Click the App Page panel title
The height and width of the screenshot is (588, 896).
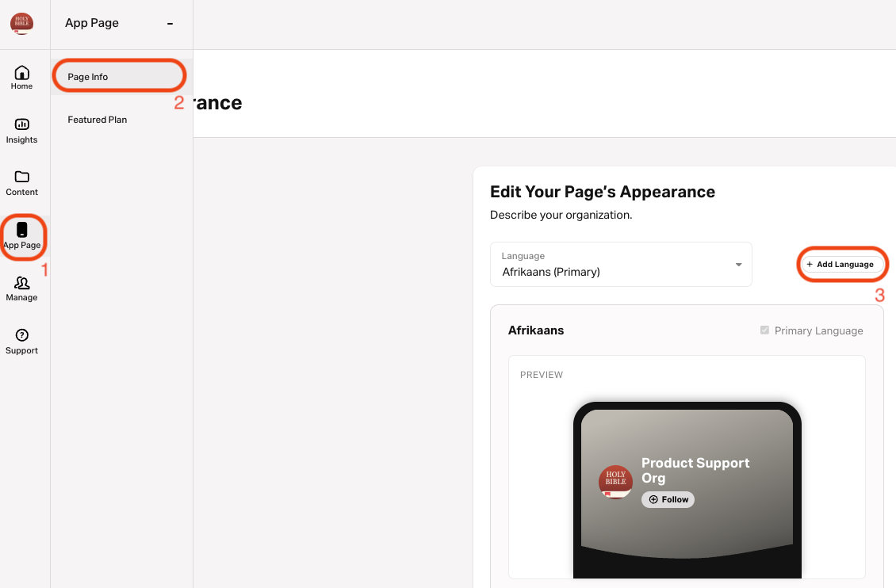point(92,24)
